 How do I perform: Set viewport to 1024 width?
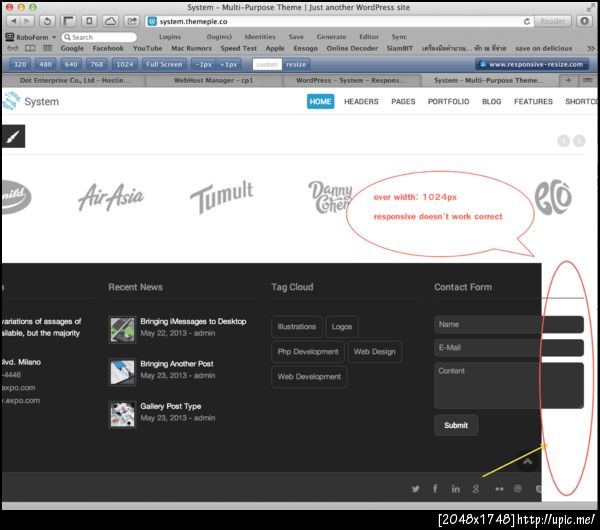[x=125, y=64]
